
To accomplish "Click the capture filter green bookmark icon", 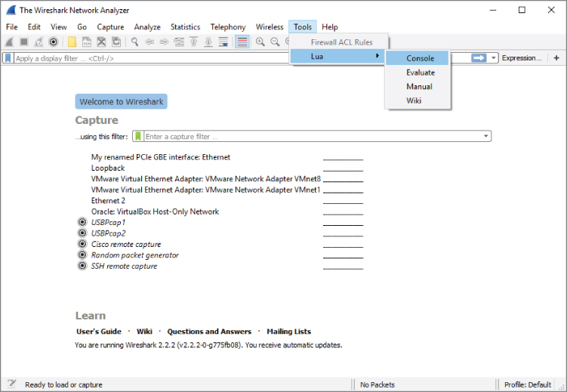I will coord(137,137).
